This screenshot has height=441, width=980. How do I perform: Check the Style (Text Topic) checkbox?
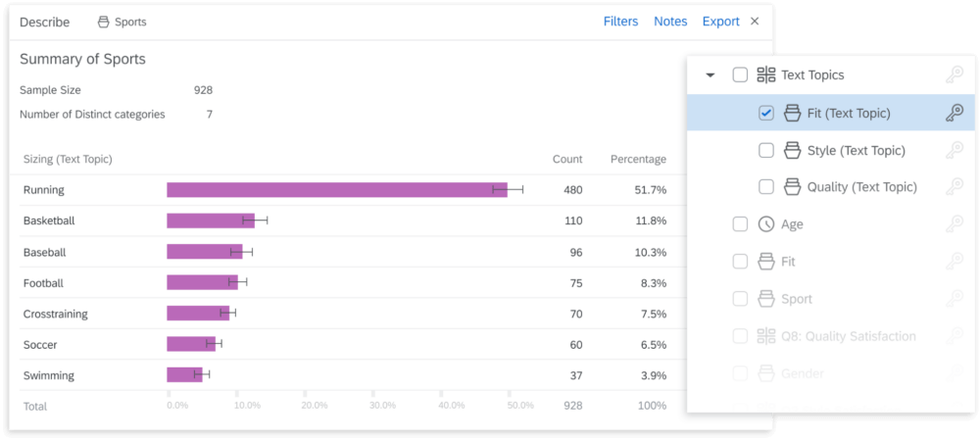point(766,150)
